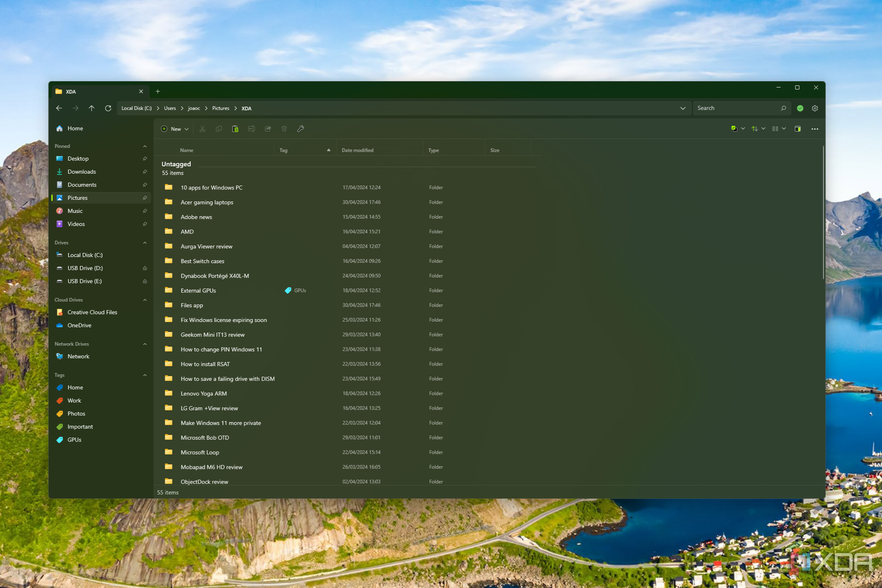
Task: Select the XDA tab
Action: tap(100, 92)
